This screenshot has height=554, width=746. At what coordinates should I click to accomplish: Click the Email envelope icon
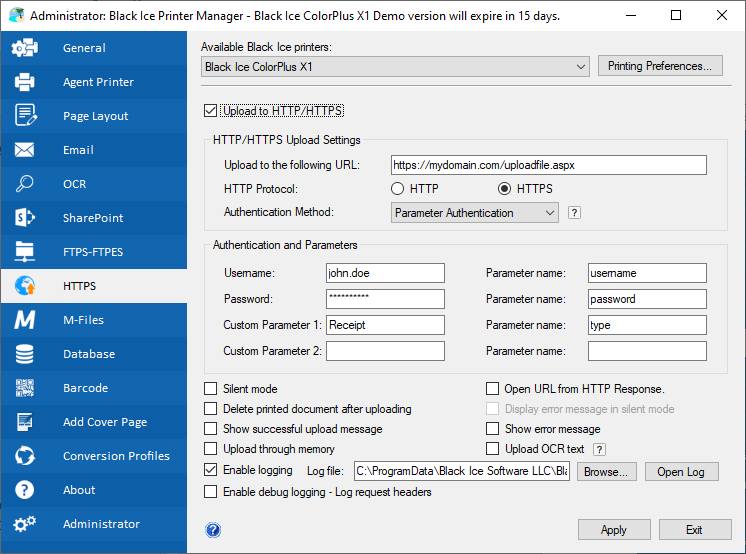(x=24, y=150)
